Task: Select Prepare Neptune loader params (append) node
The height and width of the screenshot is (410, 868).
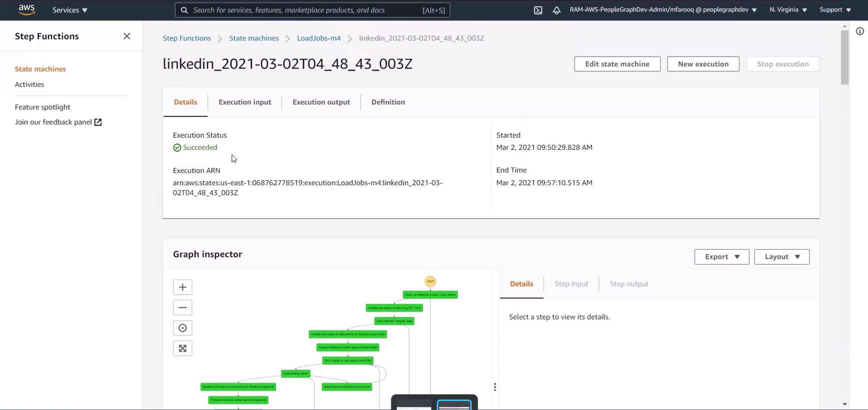Action: [238, 400]
